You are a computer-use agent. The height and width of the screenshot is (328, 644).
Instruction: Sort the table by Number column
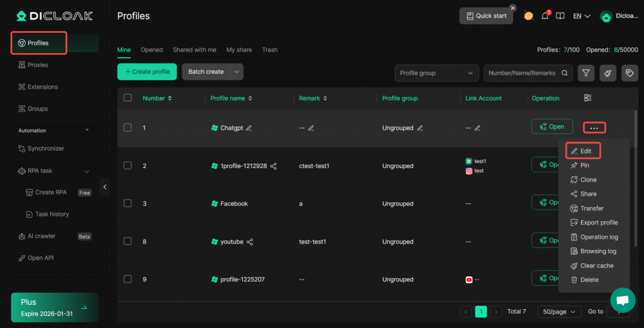coord(169,98)
